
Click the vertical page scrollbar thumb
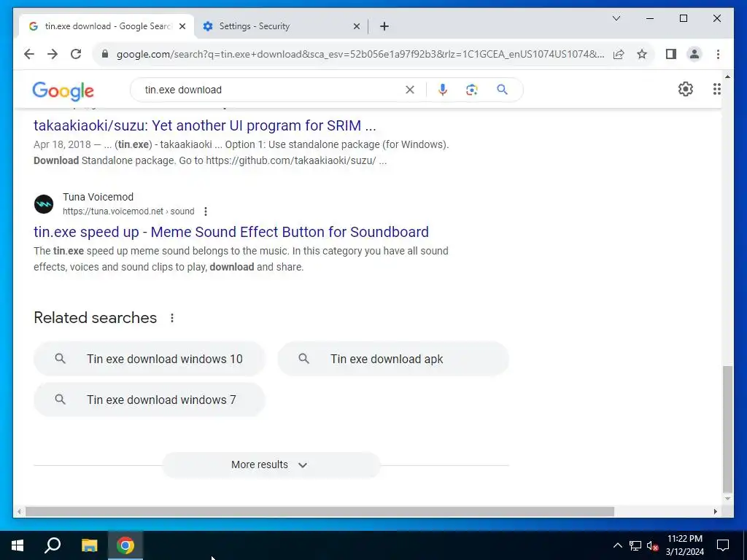[727, 429]
